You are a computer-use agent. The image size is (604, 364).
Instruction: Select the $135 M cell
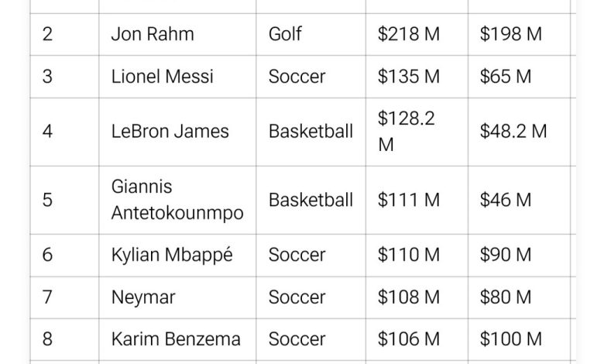click(409, 77)
